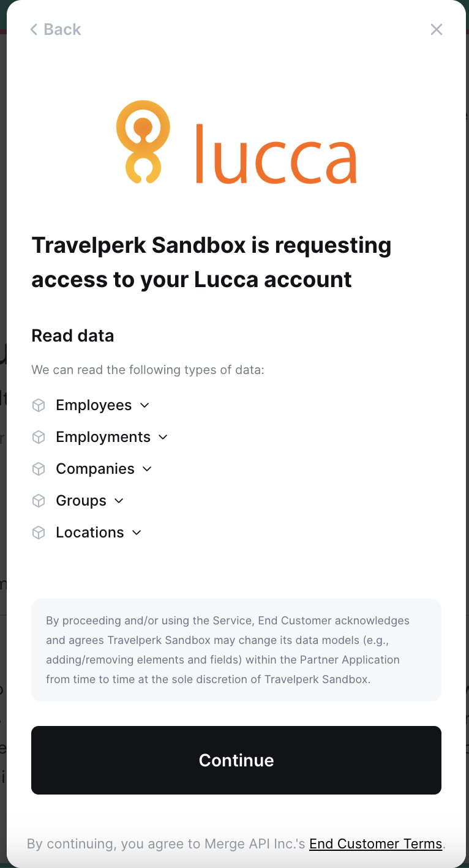The image size is (469, 868).
Task: Click the back chevron arrow icon
Action: 34,29
